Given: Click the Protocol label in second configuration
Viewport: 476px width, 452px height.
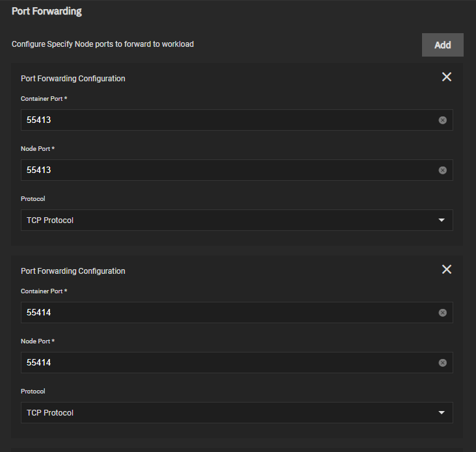Looking at the screenshot, I should click(33, 392).
